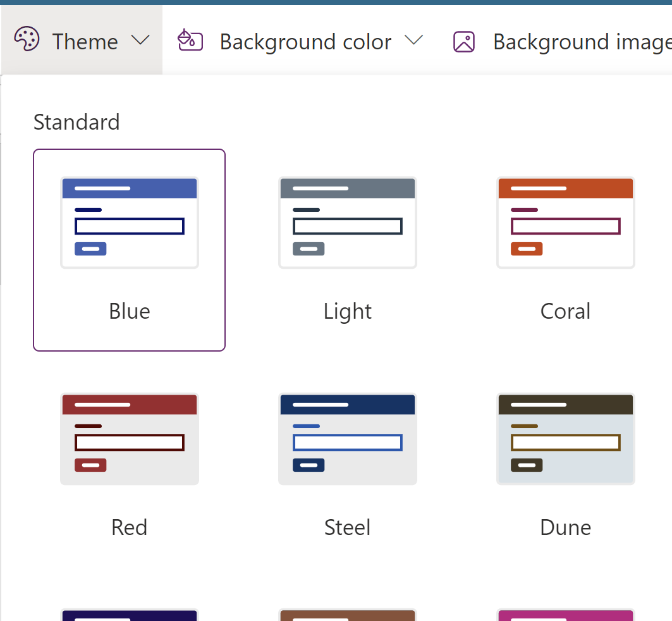This screenshot has height=621, width=672.
Task: Select the brown theme in bottom row
Action: 347,615
